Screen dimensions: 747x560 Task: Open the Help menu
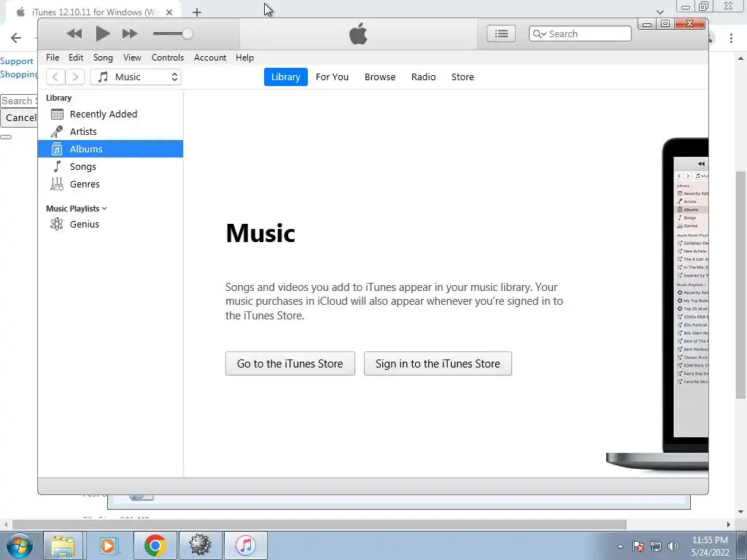coord(245,58)
